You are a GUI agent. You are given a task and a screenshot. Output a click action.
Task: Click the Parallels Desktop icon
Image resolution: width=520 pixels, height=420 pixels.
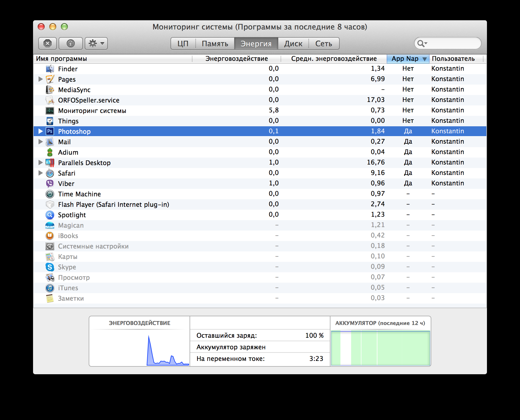pyautogui.click(x=50, y=162)
